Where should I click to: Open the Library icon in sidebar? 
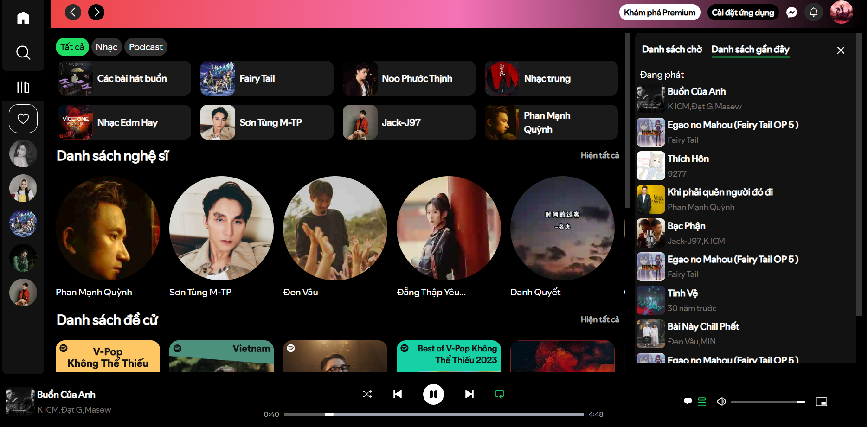23,87
